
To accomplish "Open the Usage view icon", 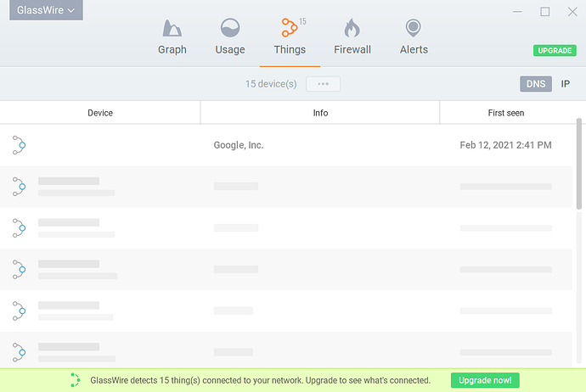I will [229, 29].
